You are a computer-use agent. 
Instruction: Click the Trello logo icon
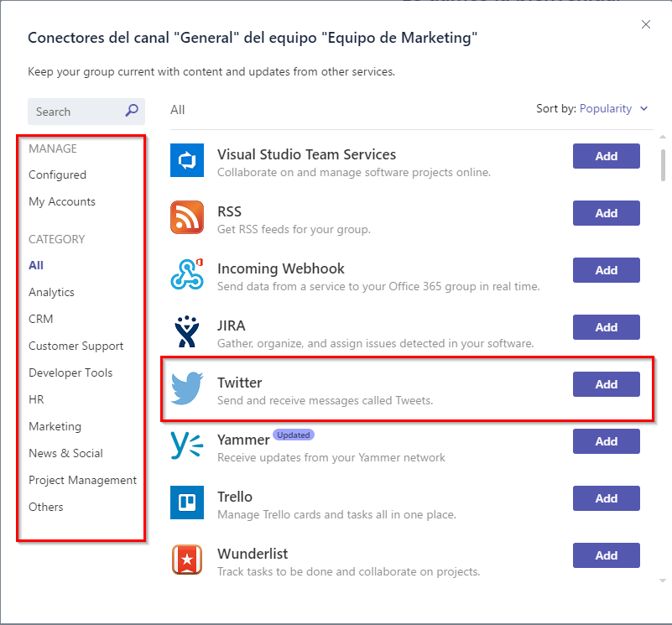(187, 503)
